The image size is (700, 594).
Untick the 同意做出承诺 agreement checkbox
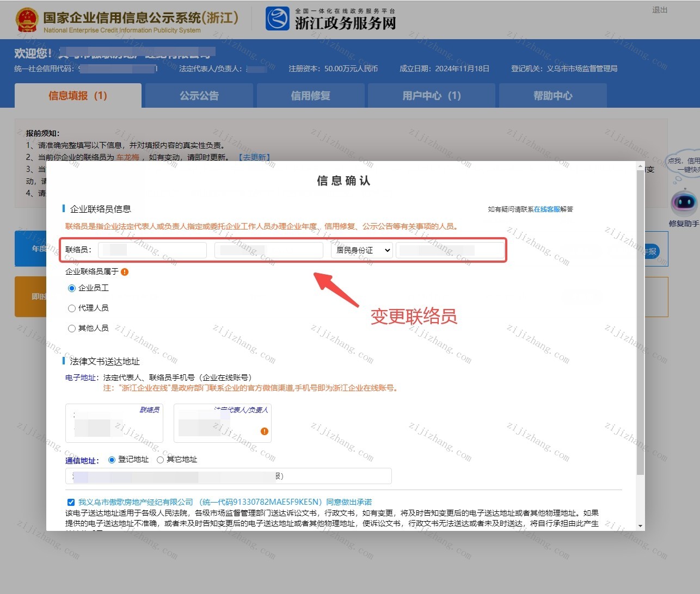pyautogui.click(x=71, y=502)
